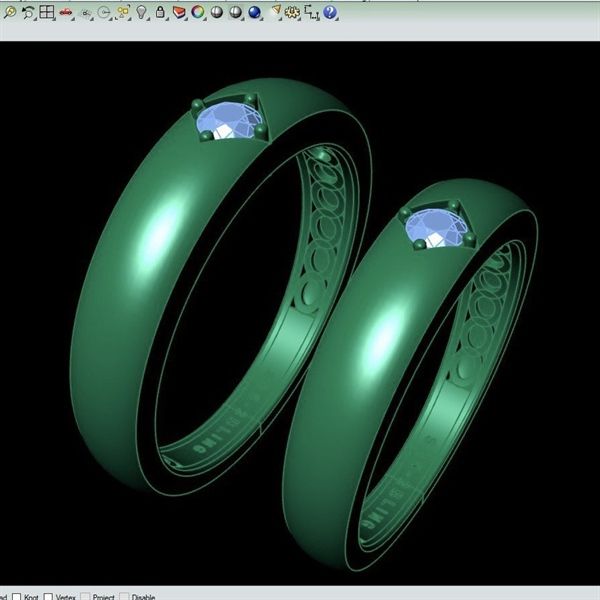
Task: Enable the Vertex snap checkbox
Action: point(48,596)
